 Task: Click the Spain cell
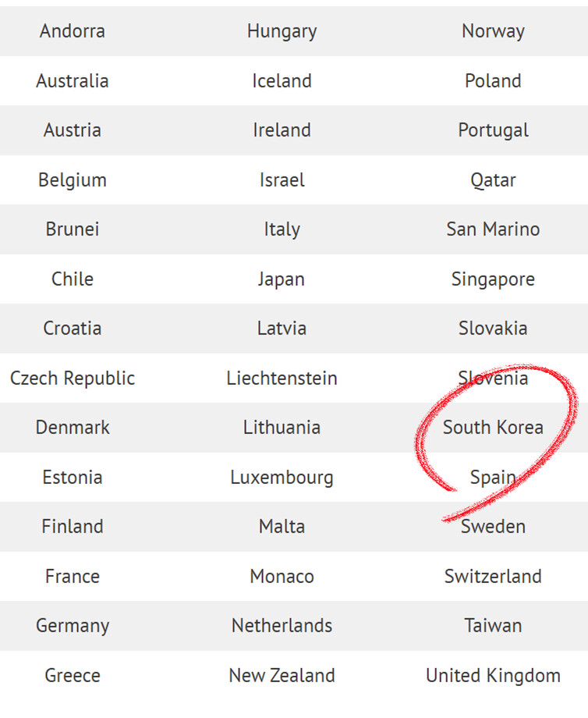click(x=493, y=478)
